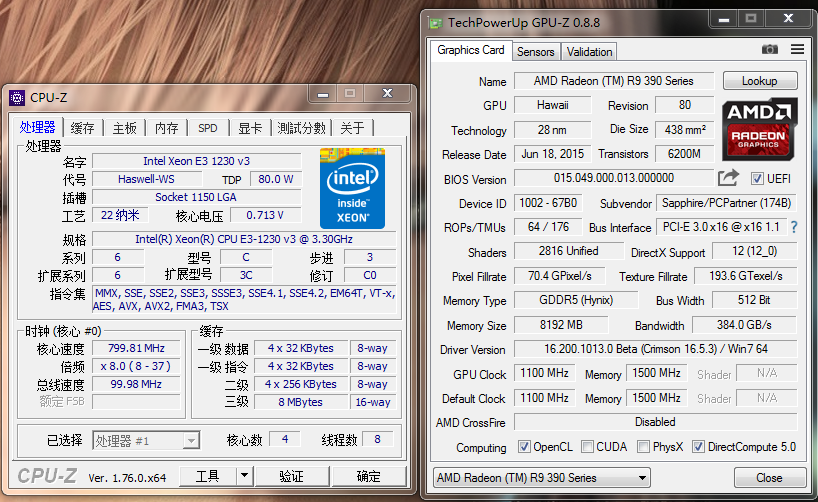
Task: Click the 线程数 value 8
Action: click(377, 439)
